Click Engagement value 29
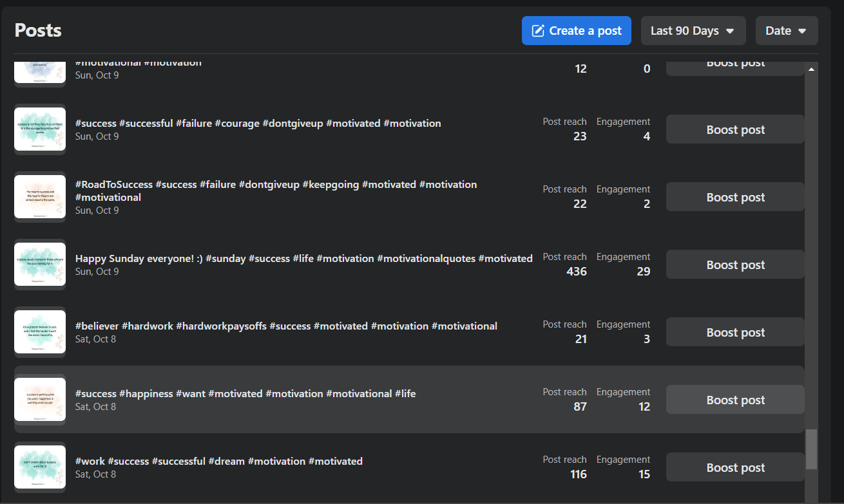 coord(644,272)
